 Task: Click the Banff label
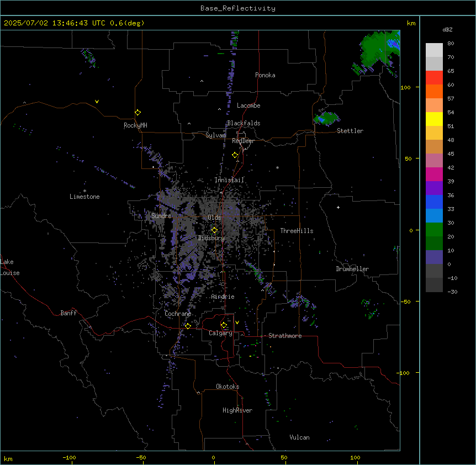point(68,313)
